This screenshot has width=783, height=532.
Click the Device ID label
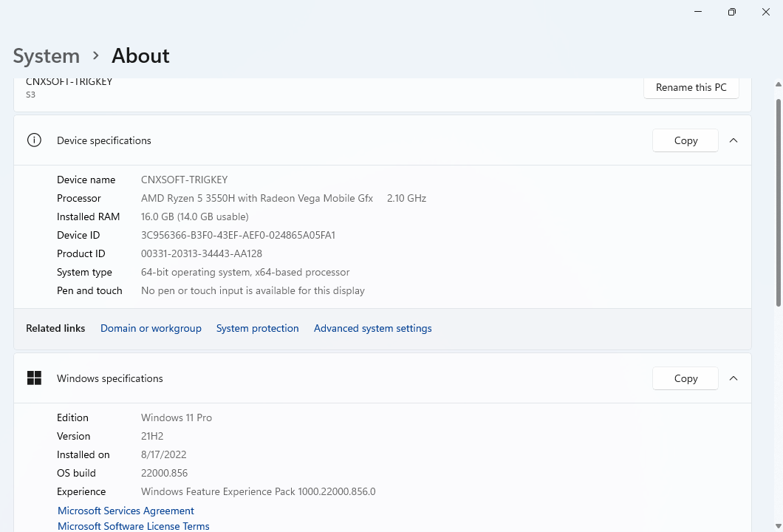pyautogui.click(x=78, y=235)
